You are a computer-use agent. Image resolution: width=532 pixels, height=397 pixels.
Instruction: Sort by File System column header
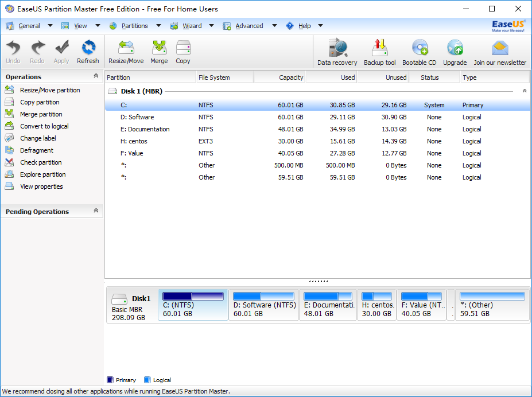pos(225,77)
